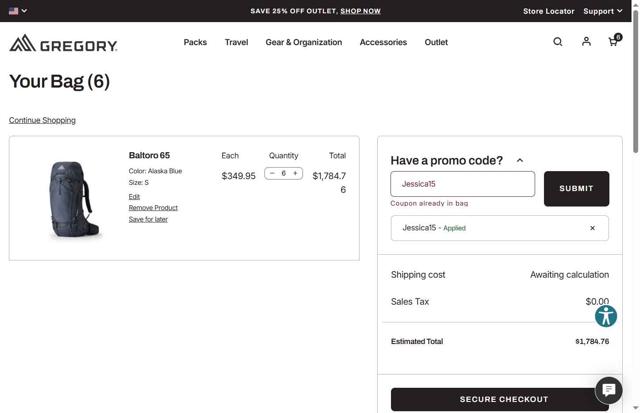Open the country flag selector
Viewport: 640px width, 413px height.
click(x=18, y=11)
